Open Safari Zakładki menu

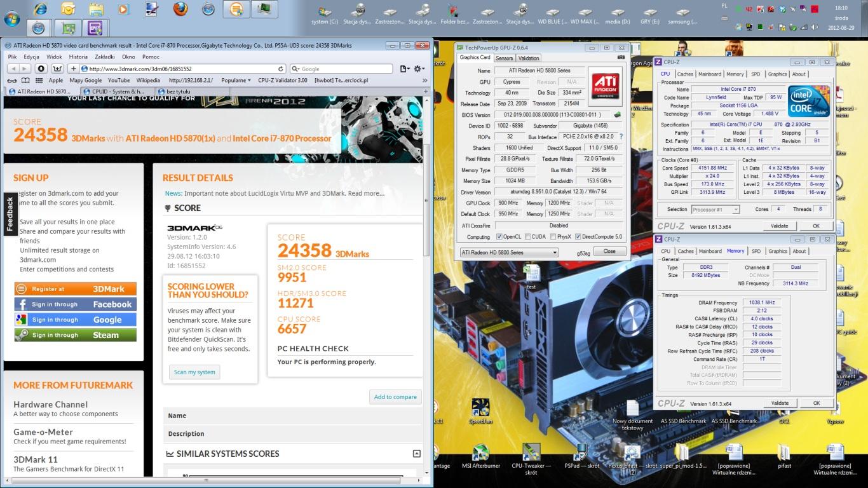105,57
